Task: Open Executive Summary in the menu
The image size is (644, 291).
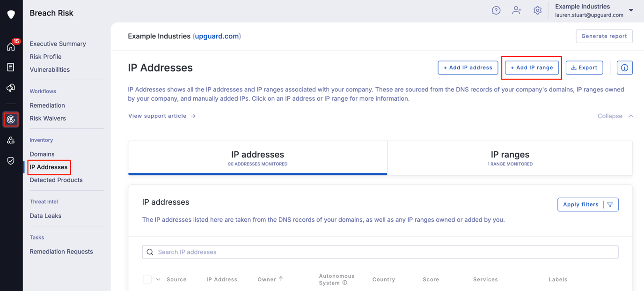Action: tap(58, 44)
